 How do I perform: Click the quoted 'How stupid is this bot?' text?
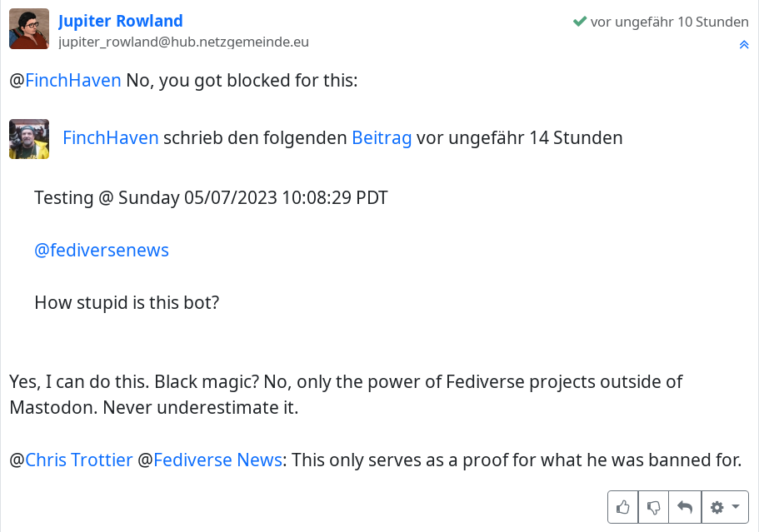pos(127,302)
